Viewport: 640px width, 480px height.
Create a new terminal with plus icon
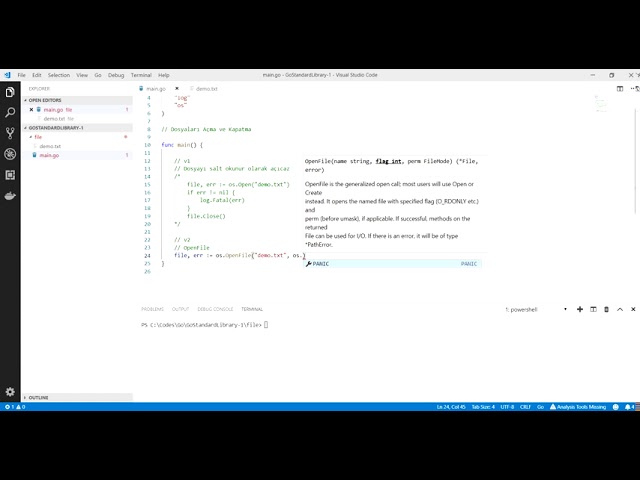tap(580, 309)
